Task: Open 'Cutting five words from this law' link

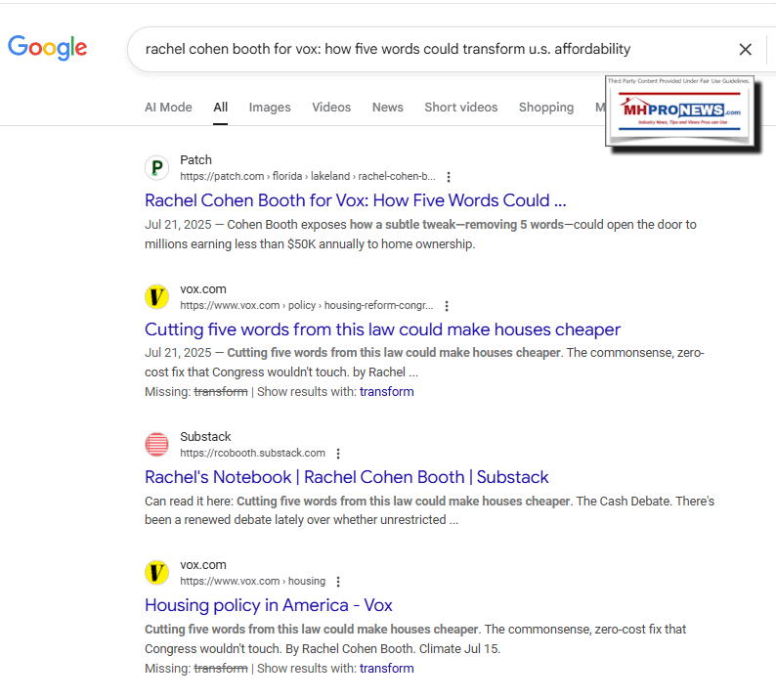Action: pyautogui.click(x=382, y=329)
